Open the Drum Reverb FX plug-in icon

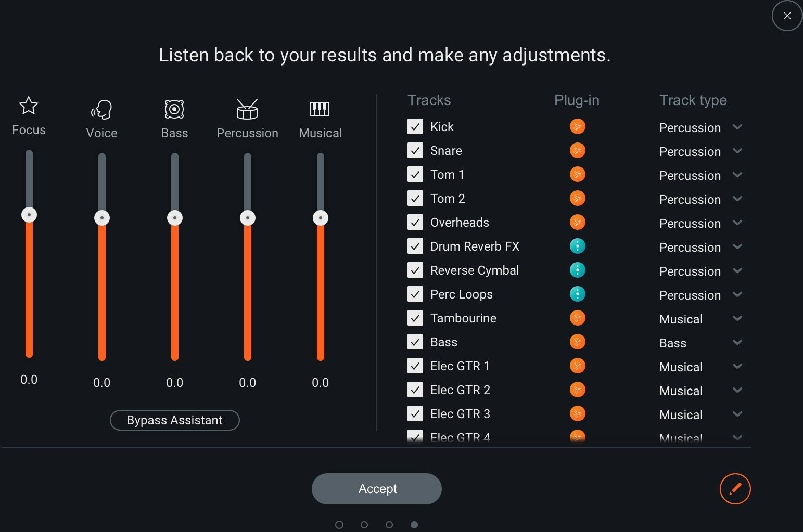pyautogui.click(x=578, y=246)
